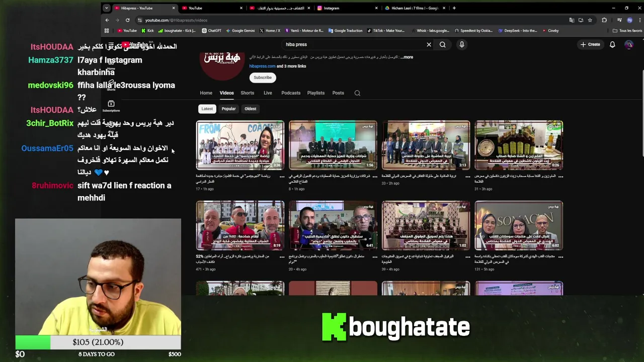Start voice search with microphone icon

click(461, 44)
